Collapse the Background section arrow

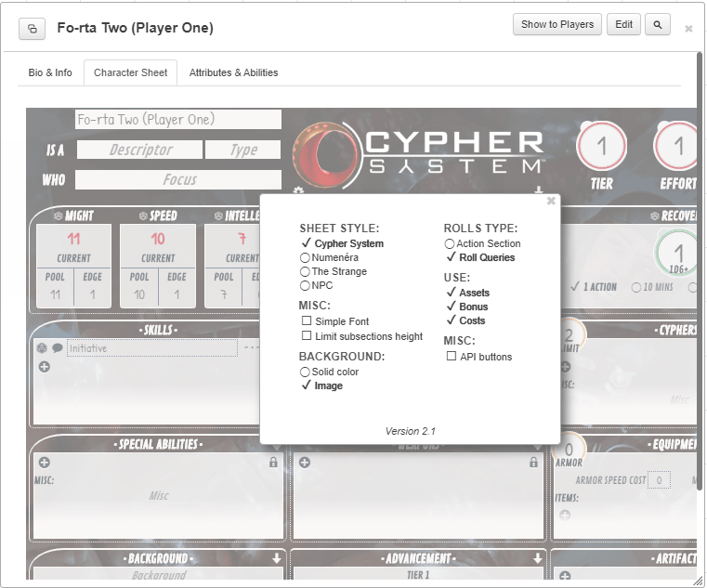[276, 558]
